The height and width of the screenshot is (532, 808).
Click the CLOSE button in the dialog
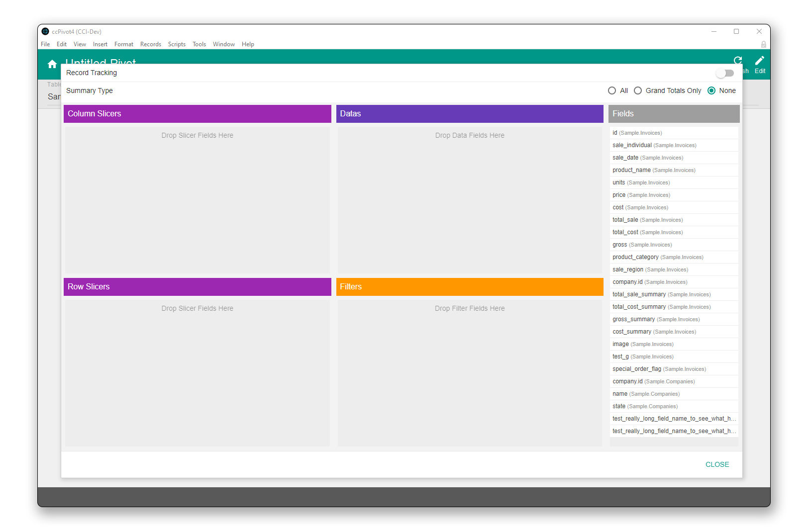point(717,464)
